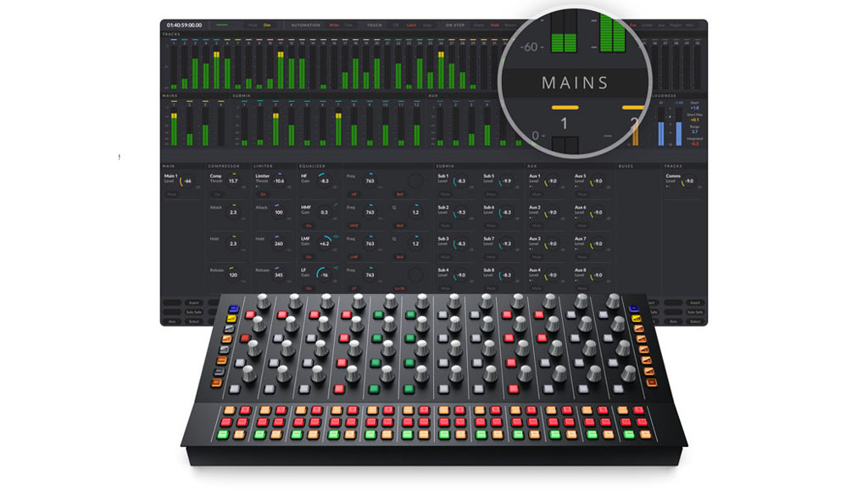
Task: Select the Bell shape in the LMF row
Action: [x=400, y=258]
